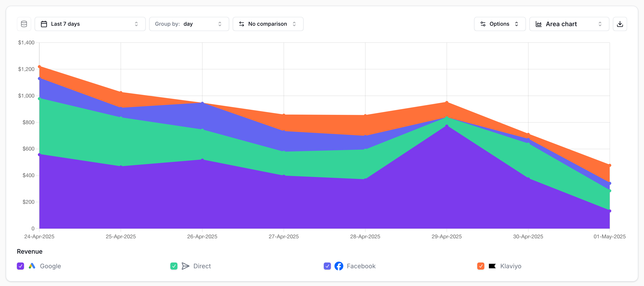Click the Direct paper plane icon
Image resolution: width=644 pixels, height=286 pixels.
point(185,266)
